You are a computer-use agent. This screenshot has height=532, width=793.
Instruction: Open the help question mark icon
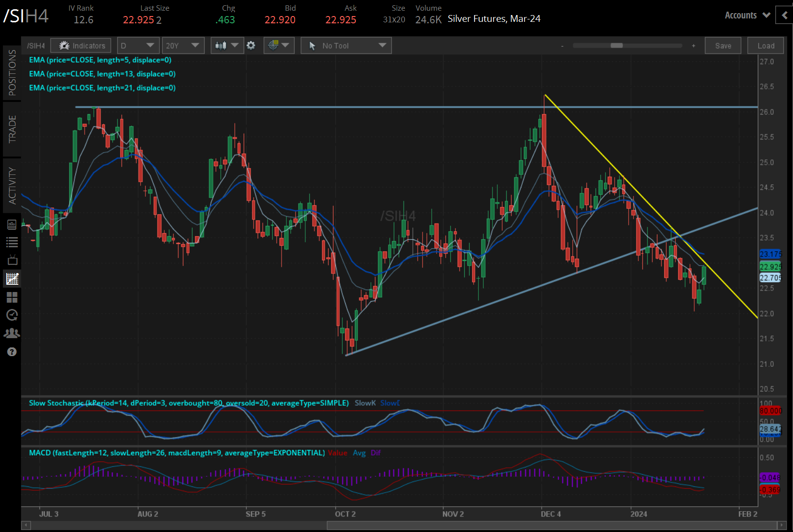(x=12, y=352)
